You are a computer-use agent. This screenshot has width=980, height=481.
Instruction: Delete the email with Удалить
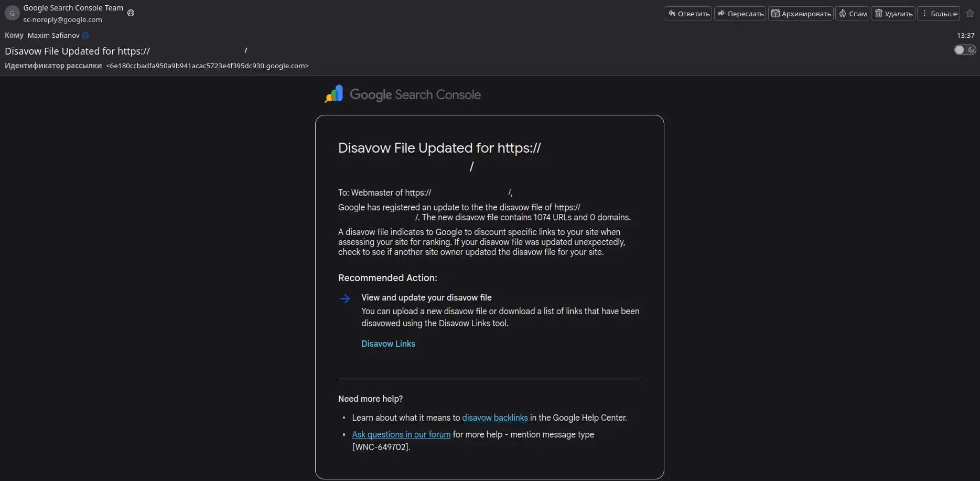[x=893, y=14]
